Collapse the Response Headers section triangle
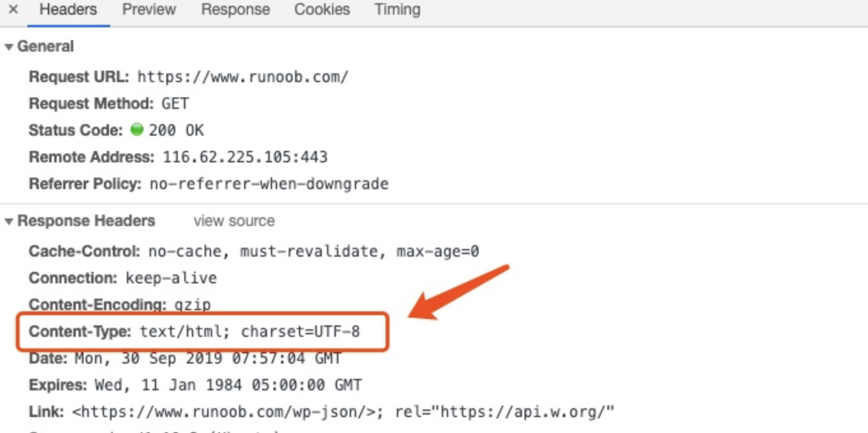Image resolution: width=868 pixels, height=433 pixels. click(x=9, y=222)
